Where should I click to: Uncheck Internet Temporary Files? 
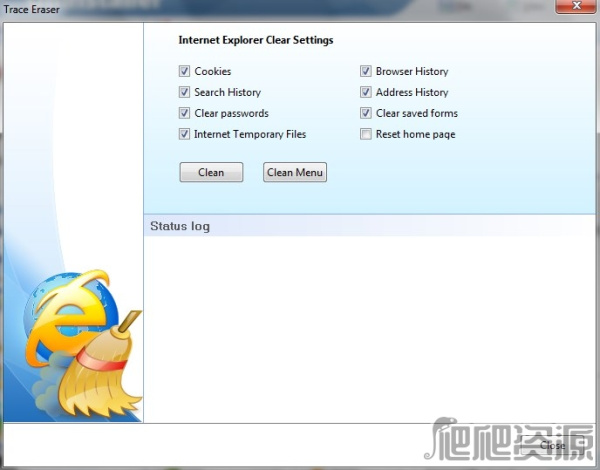(184, 134)
